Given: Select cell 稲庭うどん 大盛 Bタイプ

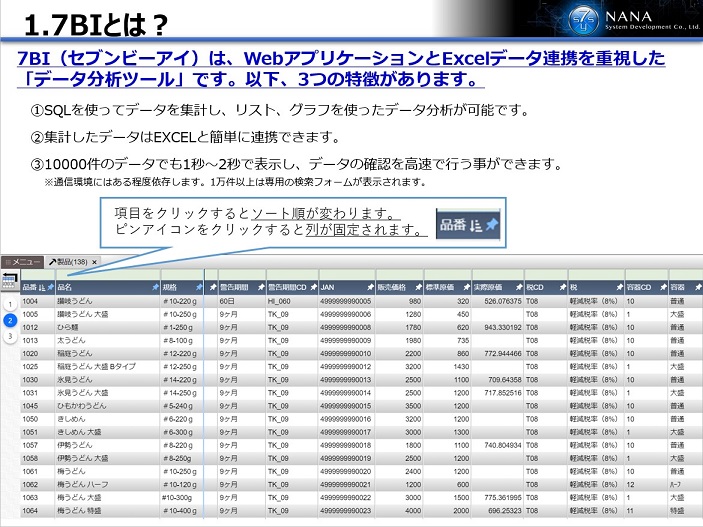Looking at the screenshot, I should click(108, 366).
